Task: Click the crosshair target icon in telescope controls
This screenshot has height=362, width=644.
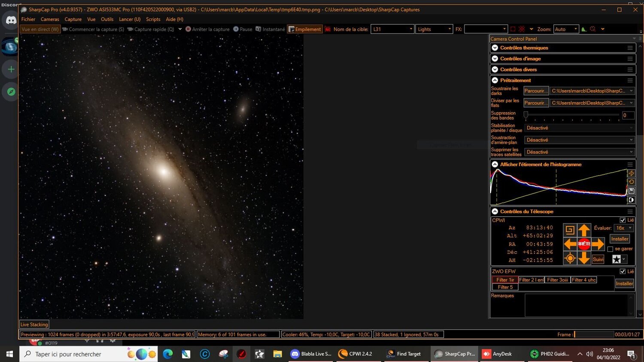Action: pyautogui.click(x=570, y=258)
